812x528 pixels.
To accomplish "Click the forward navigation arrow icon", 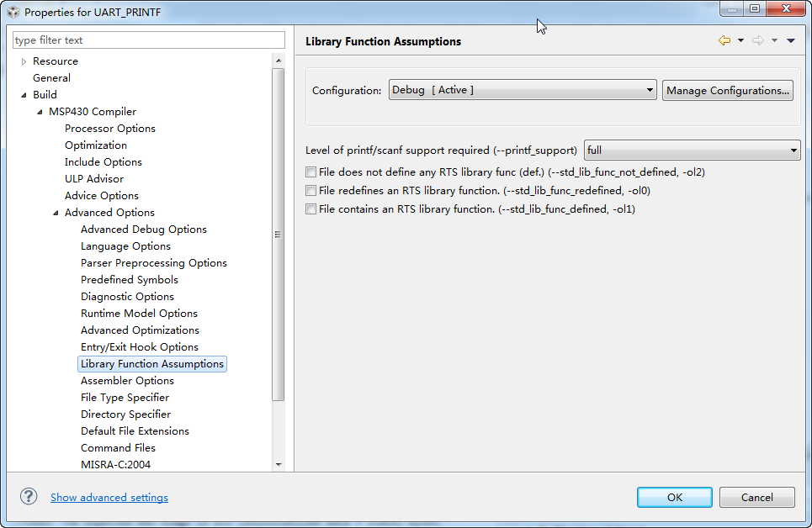I will tap(757, 40).
